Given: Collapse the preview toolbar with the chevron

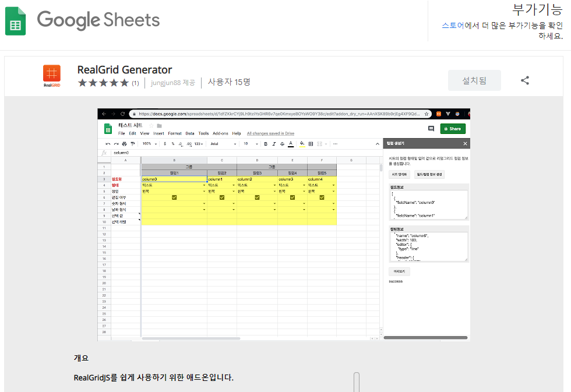Looking at the screenshot, I should pyautogui.click(x=378, y=144).
